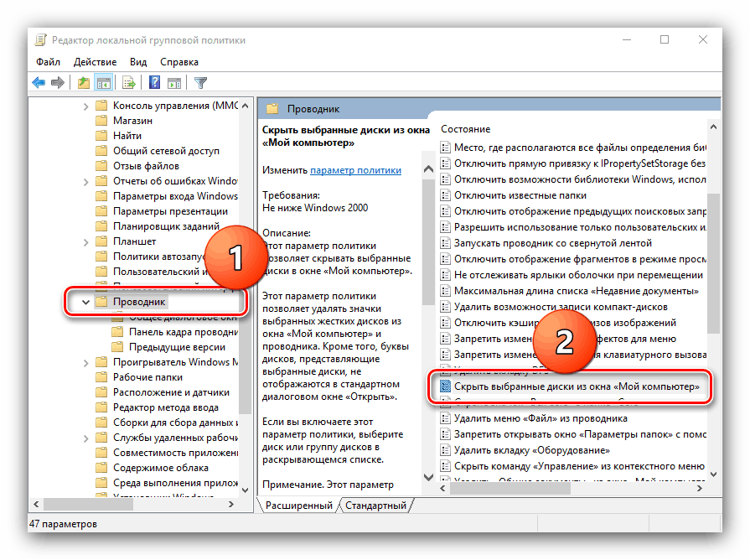The width and height of the screenshot is (750, 560).
Task: Toggle the Show/Hide console tree icon
Action: click(x=104, y=83)
